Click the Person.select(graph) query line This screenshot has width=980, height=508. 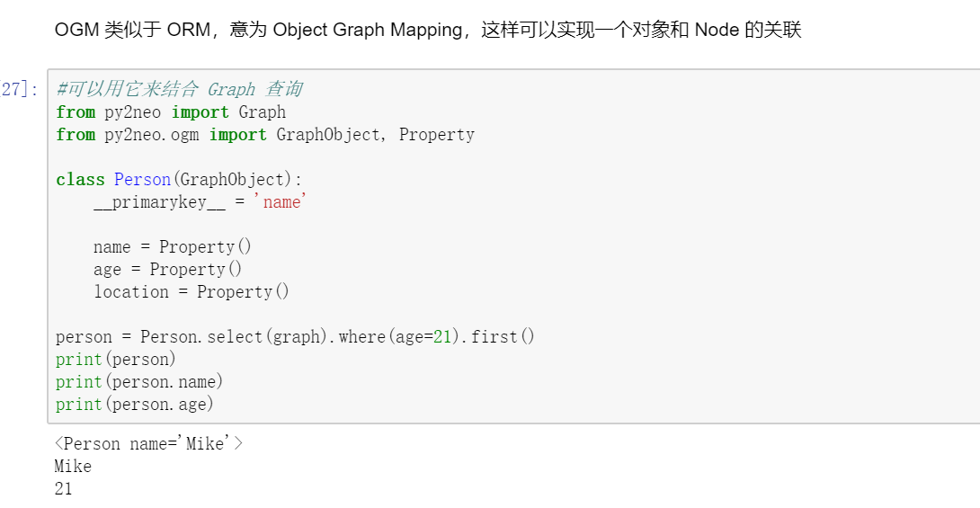295,336
